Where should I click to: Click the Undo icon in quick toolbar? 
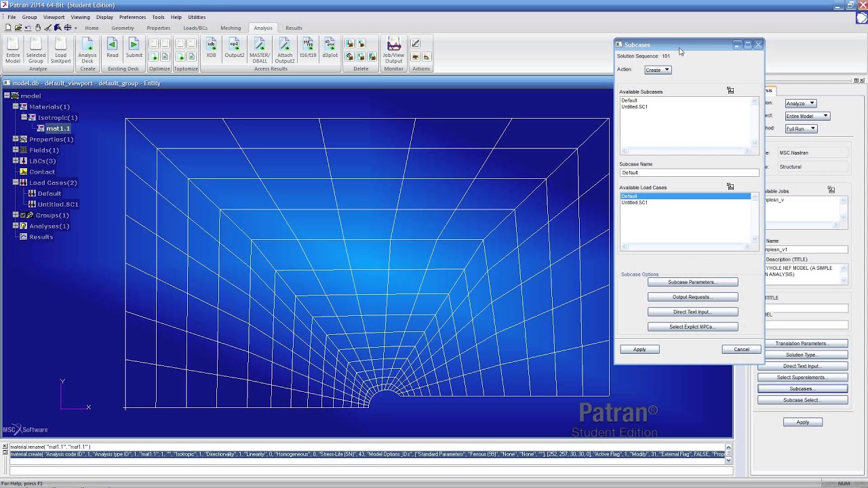pyautogui.click(x=28, y=28)
